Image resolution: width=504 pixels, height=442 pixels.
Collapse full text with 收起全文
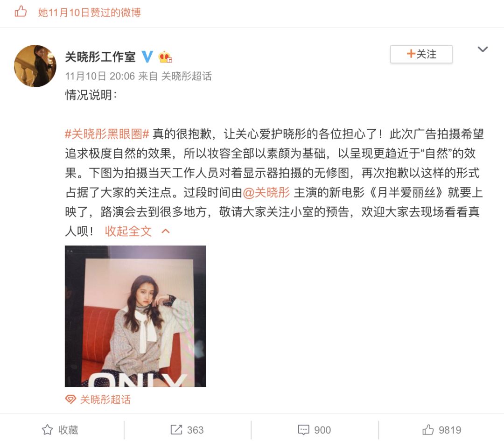tap(128, 231)
